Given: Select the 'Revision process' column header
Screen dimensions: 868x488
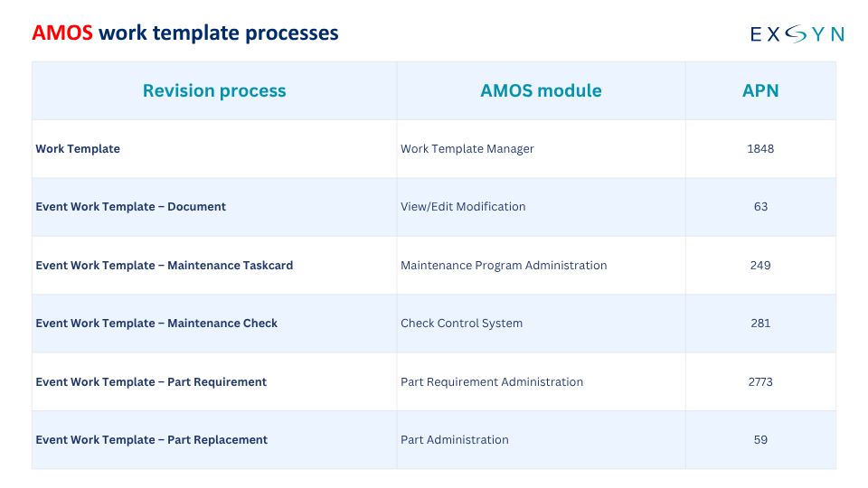Looking at the screenshot, I should (x=214, y=90).
